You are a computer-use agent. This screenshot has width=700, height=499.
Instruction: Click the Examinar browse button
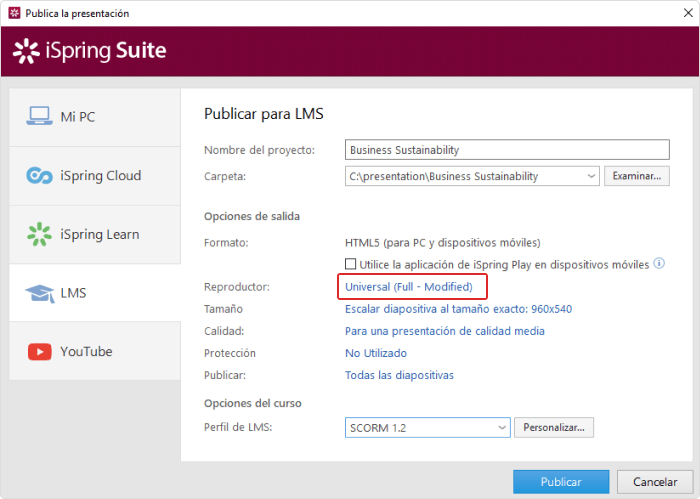point(637,176)
